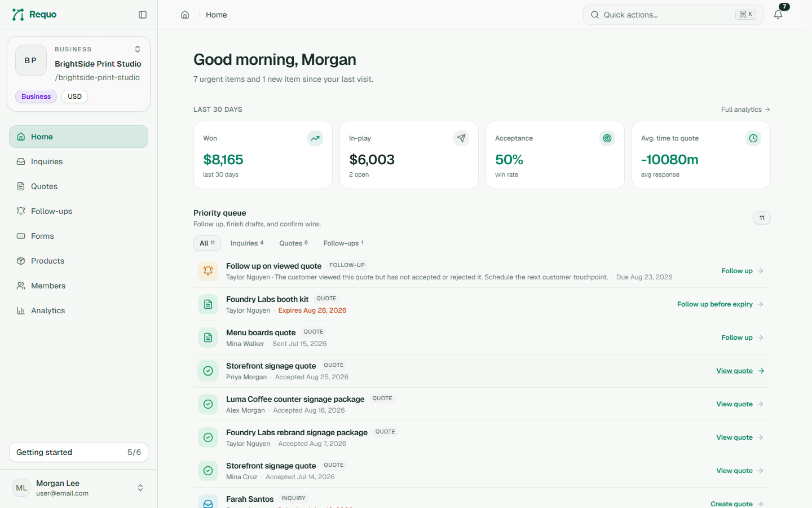The image size is (812, 508).
Task: Click View quote for Priya Morgan's Storefront signage
Action: [x=740, y=371]
